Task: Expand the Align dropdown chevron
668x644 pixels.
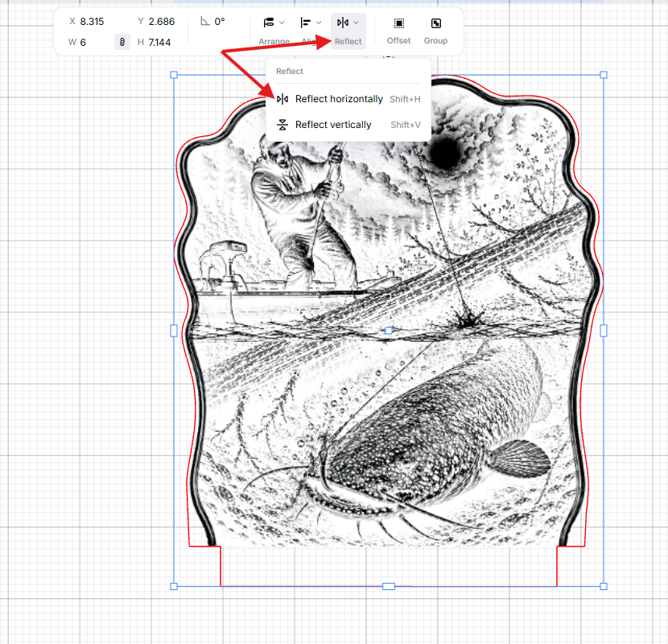Action: (x=319, y=23)
